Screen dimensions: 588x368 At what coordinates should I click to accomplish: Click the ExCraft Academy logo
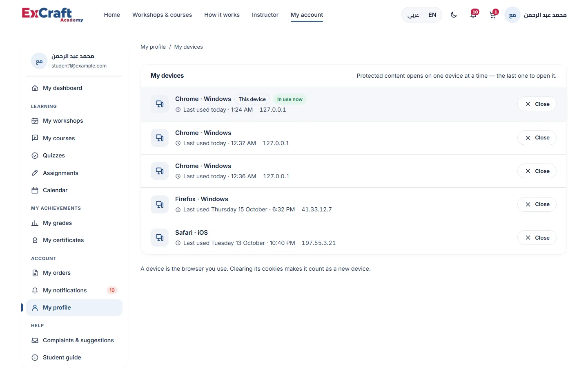(x=52, y=15)
